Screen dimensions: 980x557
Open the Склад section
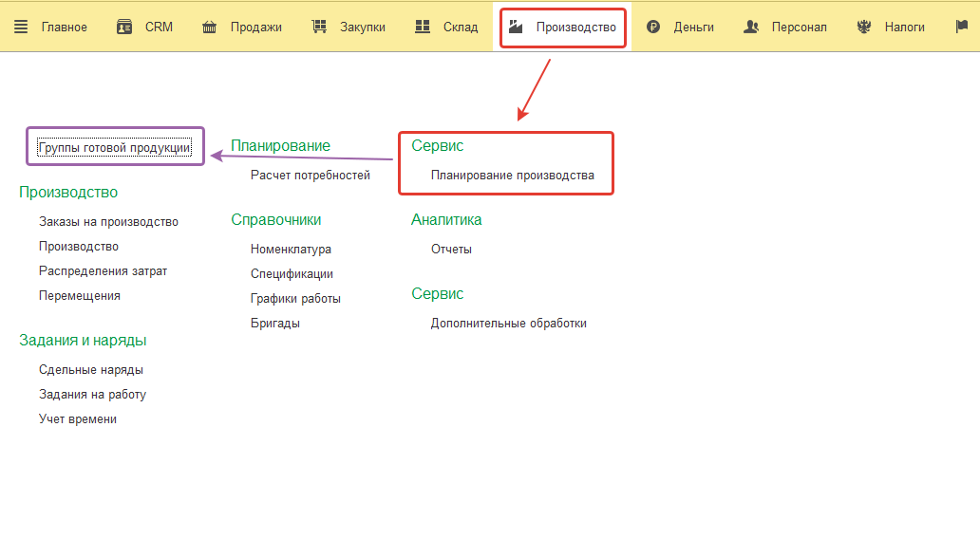(x=461, y=28)
